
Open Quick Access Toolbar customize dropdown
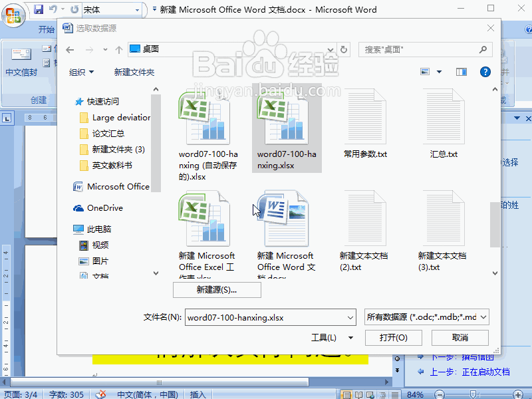tap(154, 9)
